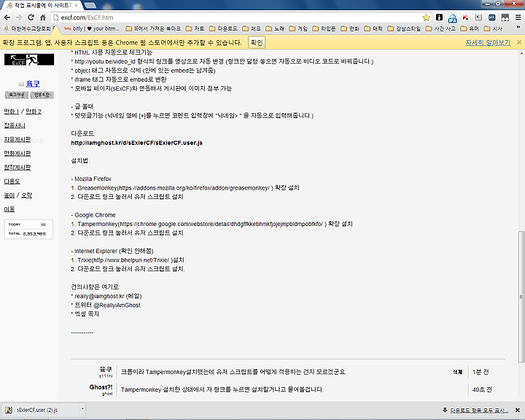Bookmark this page with the star icon
The image size is (525, 420).
click(x=427, y=17)
